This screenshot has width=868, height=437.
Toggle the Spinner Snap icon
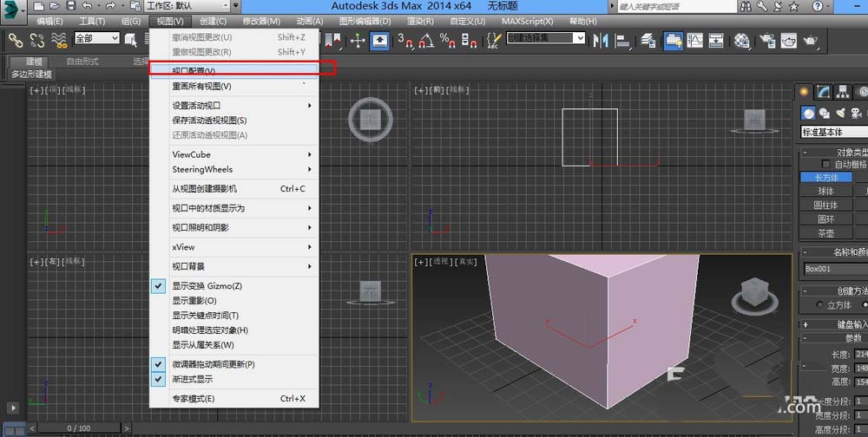[469, 40]
